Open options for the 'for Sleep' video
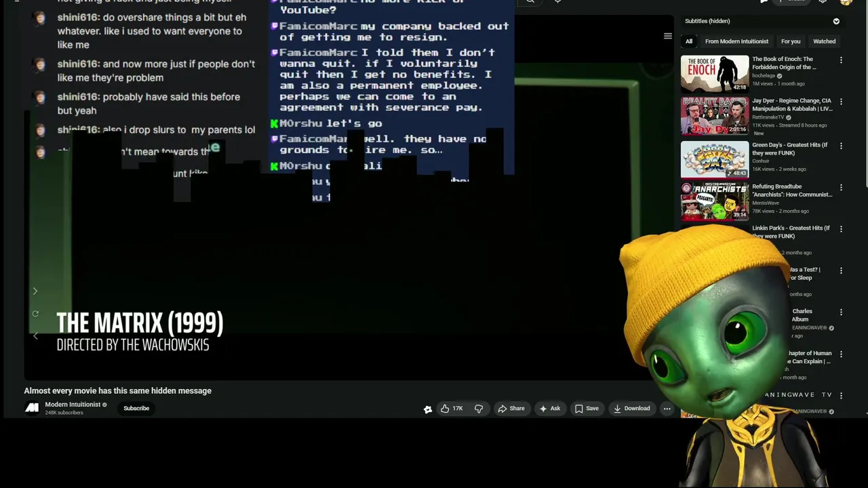Viewport: 868px width, 488px height. point(841,270)
